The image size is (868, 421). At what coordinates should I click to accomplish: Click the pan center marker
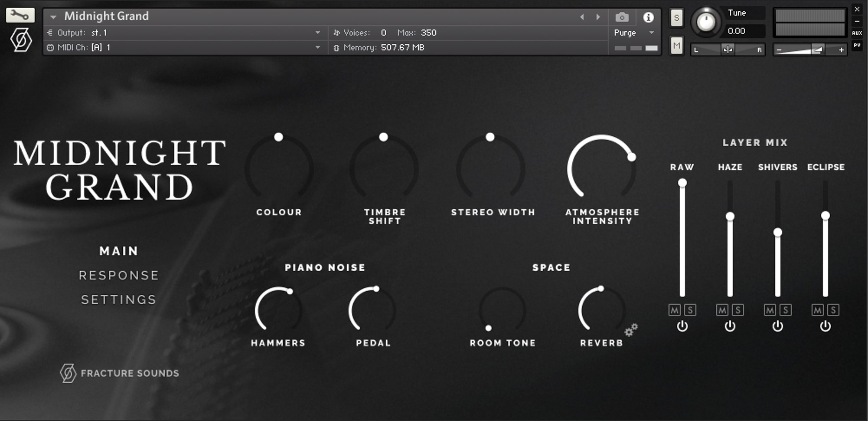(x=728, y=49)
